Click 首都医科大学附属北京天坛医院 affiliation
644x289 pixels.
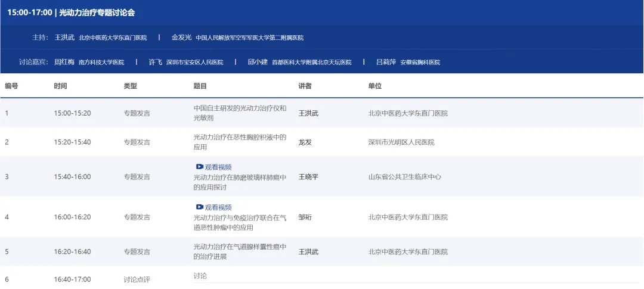pos(312,63)
